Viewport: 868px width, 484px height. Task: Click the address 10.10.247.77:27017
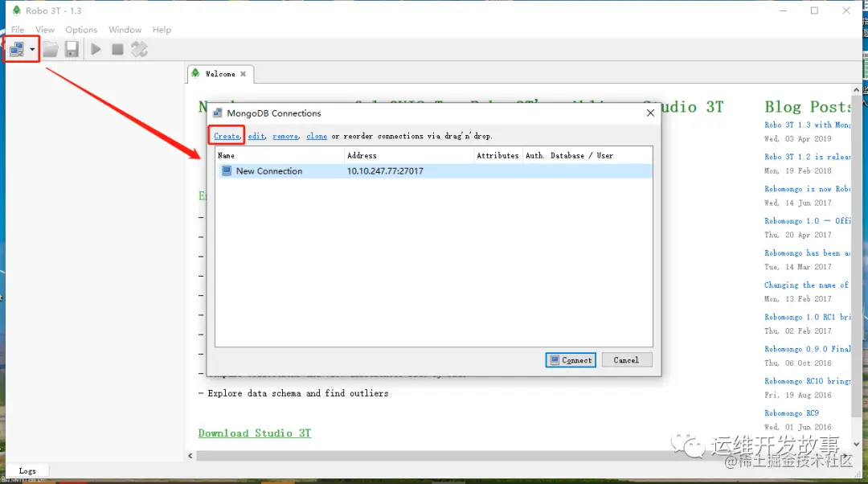[385, 171]
